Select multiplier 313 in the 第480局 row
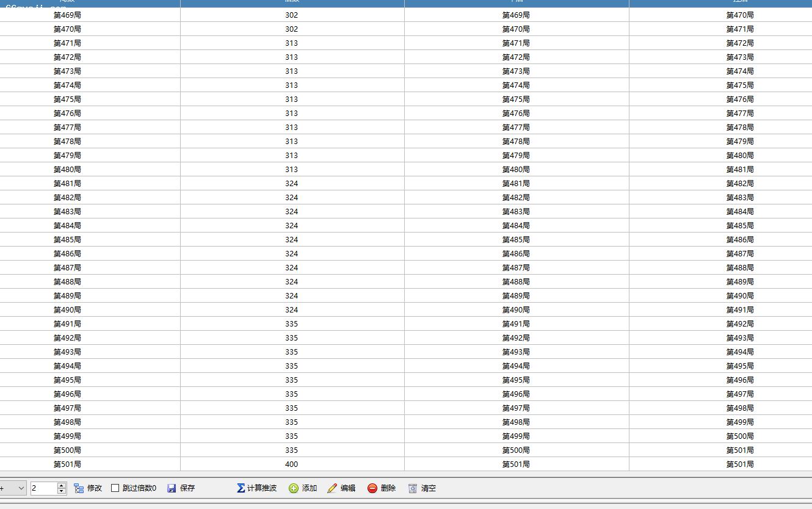The width and height of the screenshot is (812, 509). tap(292, 170)
